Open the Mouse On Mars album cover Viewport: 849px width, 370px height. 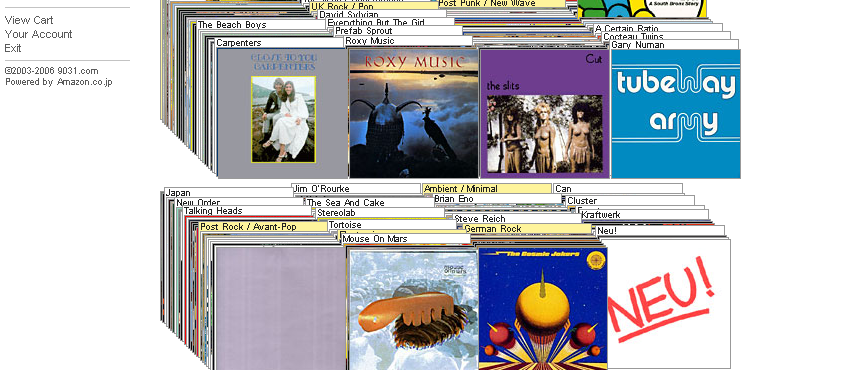(412, 309)
